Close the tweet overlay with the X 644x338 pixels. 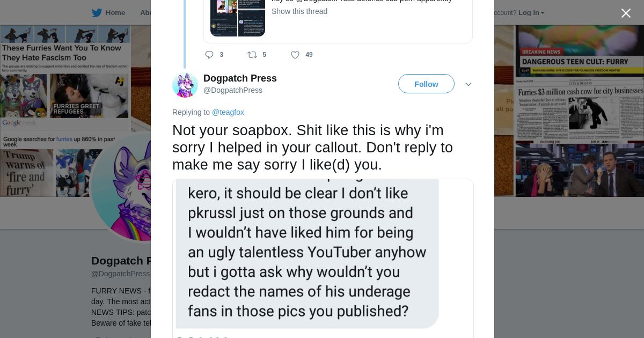[x=626, y=13]
